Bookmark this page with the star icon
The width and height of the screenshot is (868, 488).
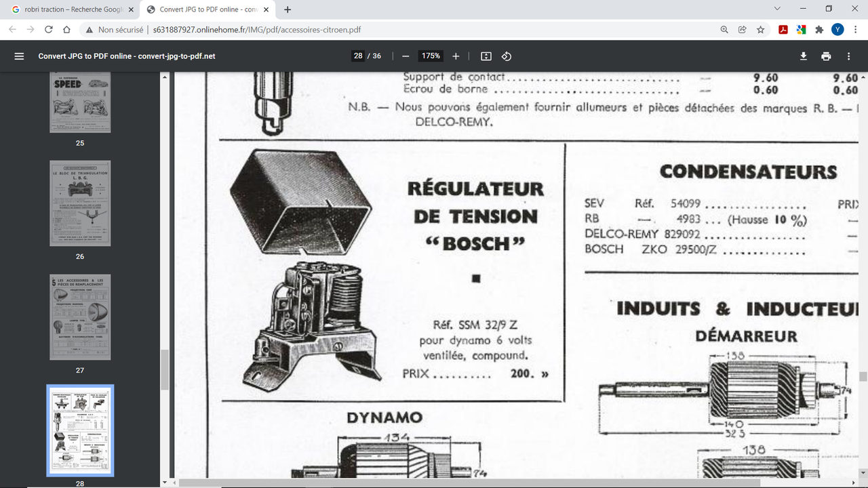(x=761, y=30)
